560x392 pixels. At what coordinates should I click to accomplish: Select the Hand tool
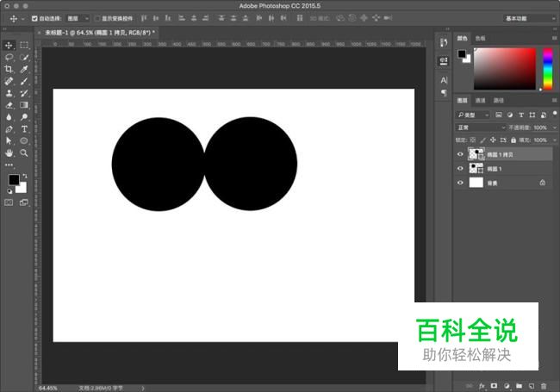9,152
